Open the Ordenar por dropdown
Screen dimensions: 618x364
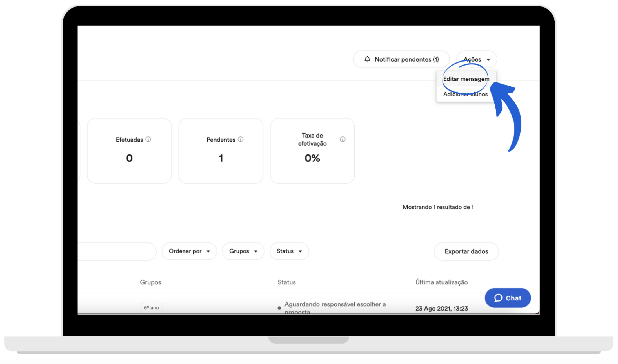[189, 251]
